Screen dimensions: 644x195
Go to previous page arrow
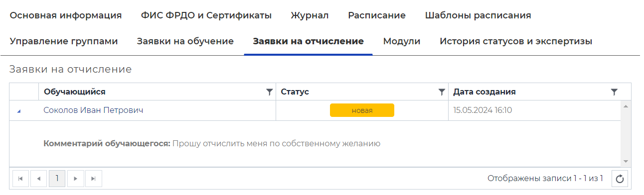coord(38,178)
